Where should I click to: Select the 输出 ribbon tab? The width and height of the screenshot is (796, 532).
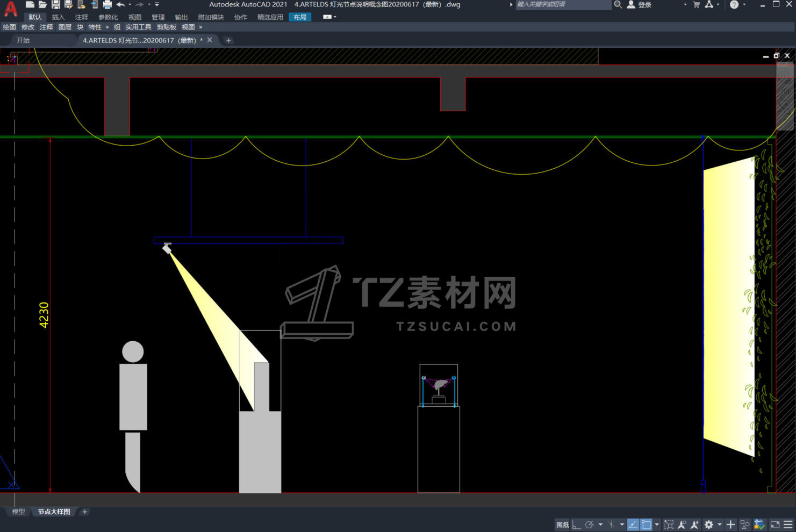point(181,17)
